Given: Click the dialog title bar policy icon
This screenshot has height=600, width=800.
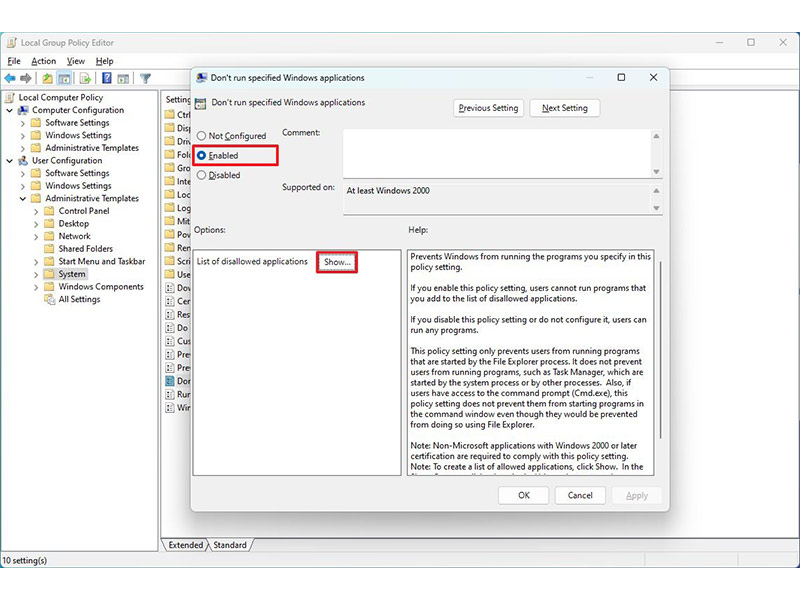Looking at the screenshot, I should tap(202, 78).
